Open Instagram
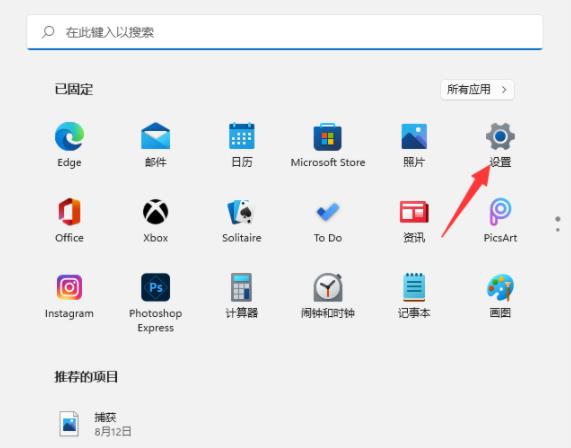This screenshot has height=448, width=571. tap(69, 295)
